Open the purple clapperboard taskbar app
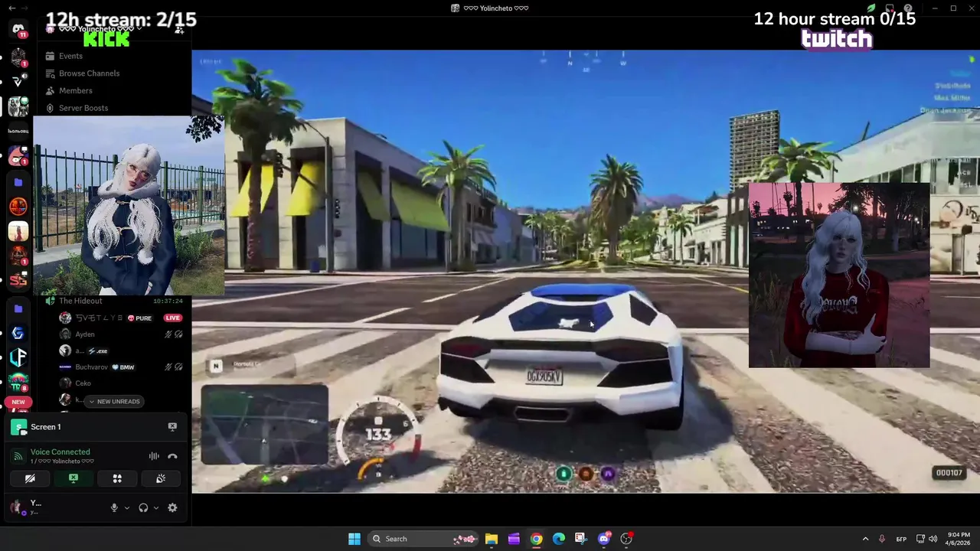 click(514, 539)
